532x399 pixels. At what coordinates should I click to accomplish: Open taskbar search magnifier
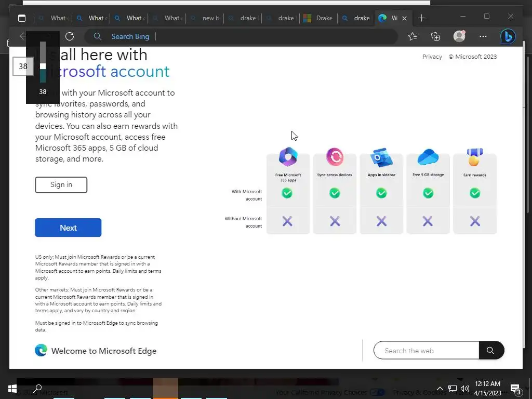pos(37,389)
